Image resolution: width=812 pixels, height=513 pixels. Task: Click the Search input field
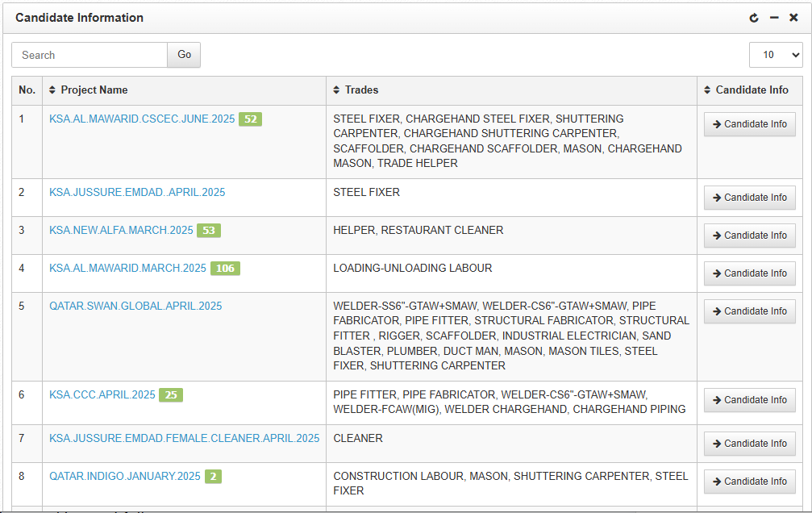[89, 55]
